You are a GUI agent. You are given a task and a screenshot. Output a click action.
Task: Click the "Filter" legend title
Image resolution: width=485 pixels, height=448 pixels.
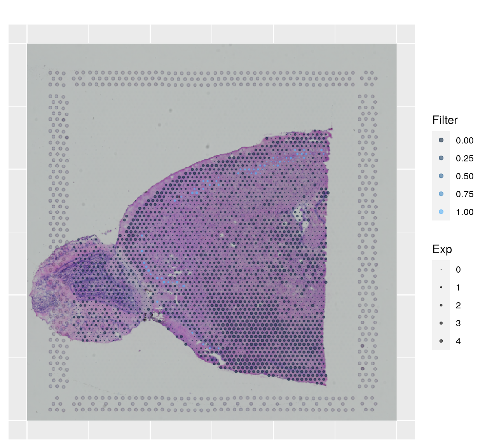pyautogui.click(x=445, y=120)
